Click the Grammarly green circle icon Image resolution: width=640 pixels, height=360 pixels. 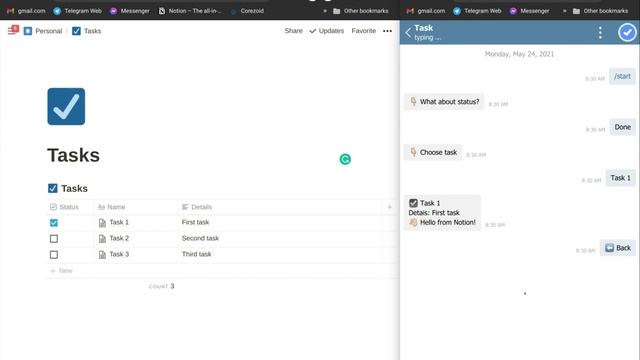[x=345, y=159]
